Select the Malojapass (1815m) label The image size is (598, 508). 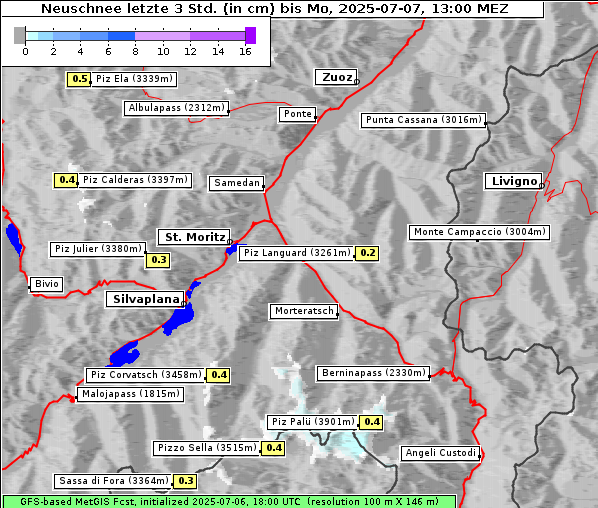click(x=130, y=394)
